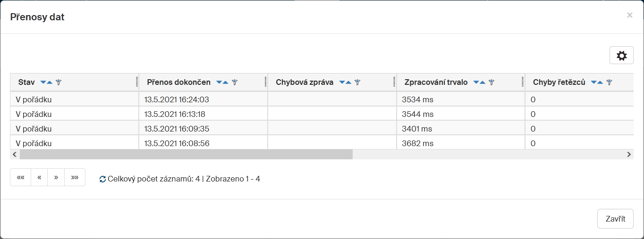Sort Chybová zpráva column ascending

point(348,82)
